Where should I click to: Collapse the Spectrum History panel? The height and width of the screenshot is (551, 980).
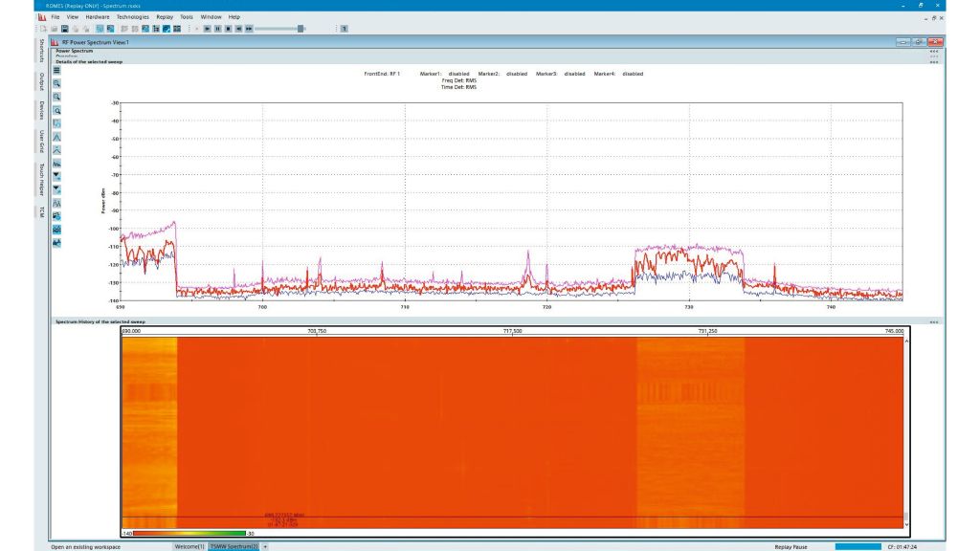click(933, 322)
